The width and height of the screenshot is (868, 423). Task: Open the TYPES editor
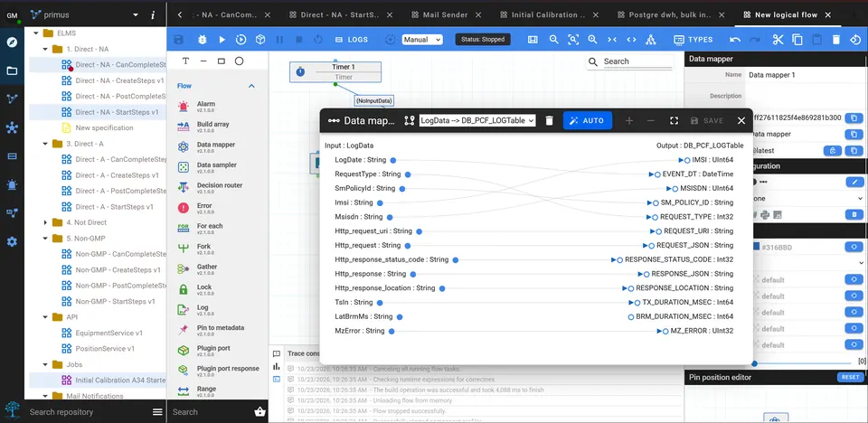[693, 40]
